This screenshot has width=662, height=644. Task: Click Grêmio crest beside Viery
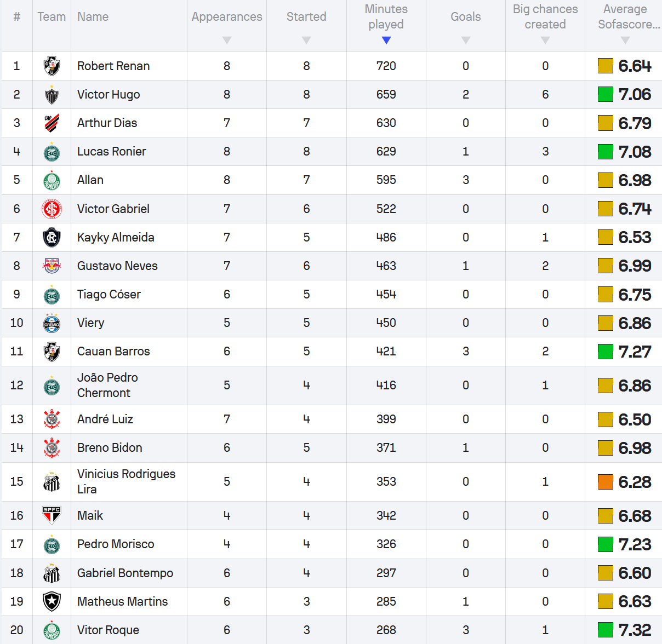52,323
